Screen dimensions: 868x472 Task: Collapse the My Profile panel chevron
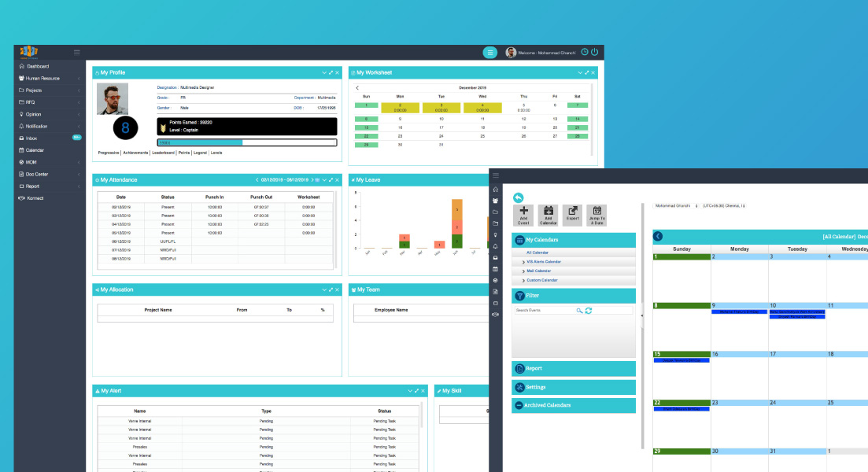[323, 72]
